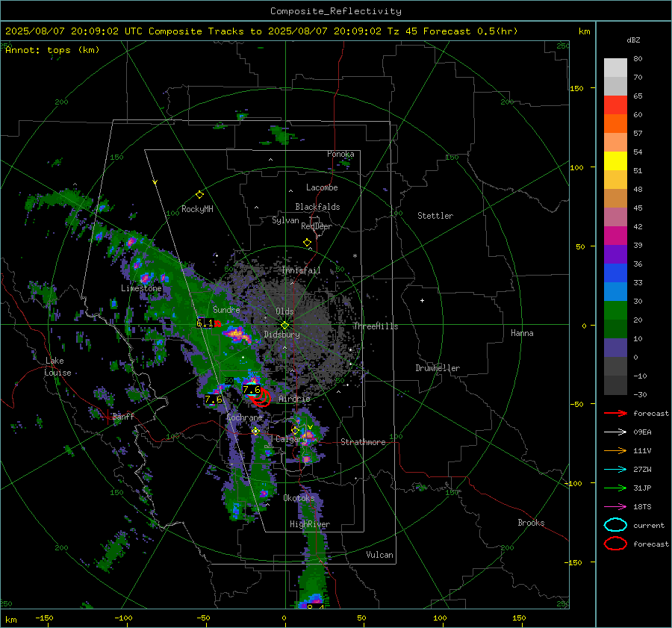Click the Calgary city label
Viewport: 672px width, 628px height.
tap(291, 439)
